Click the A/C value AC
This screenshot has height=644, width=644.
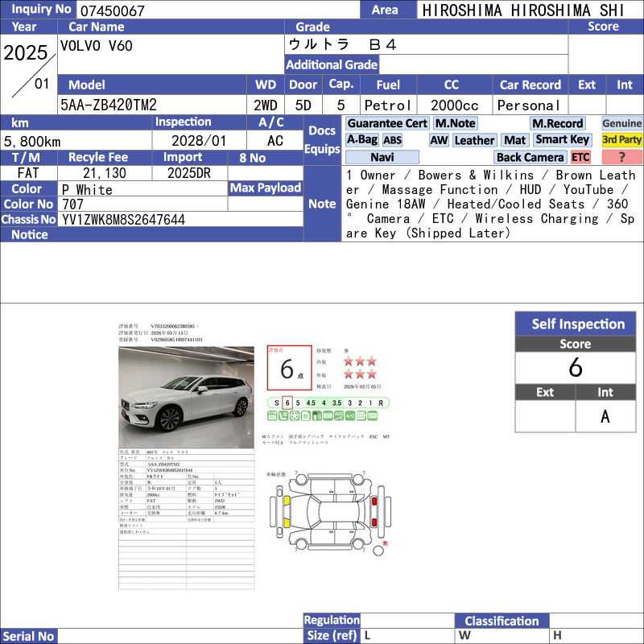pos(275,141)
